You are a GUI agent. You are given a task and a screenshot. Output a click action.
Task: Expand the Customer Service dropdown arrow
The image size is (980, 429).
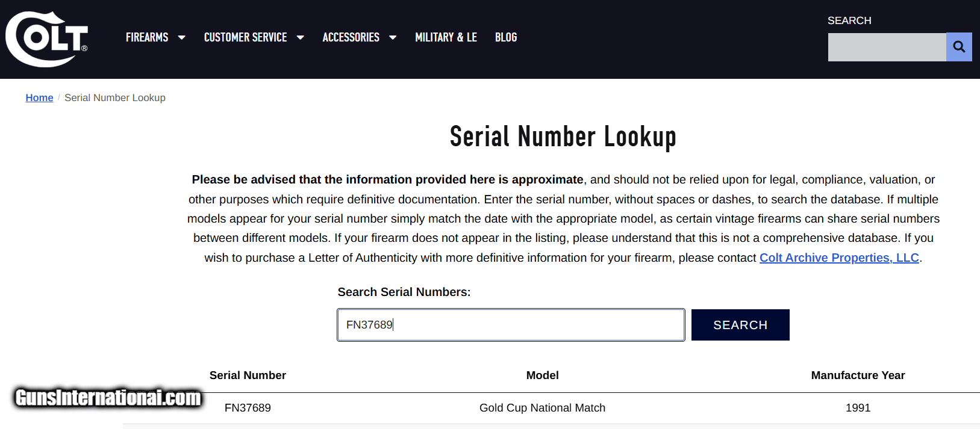[300, 38]
